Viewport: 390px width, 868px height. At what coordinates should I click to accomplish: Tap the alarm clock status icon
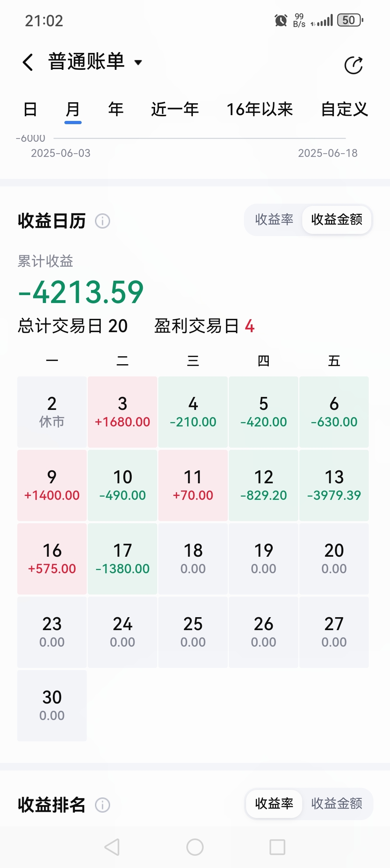point(281,20)
